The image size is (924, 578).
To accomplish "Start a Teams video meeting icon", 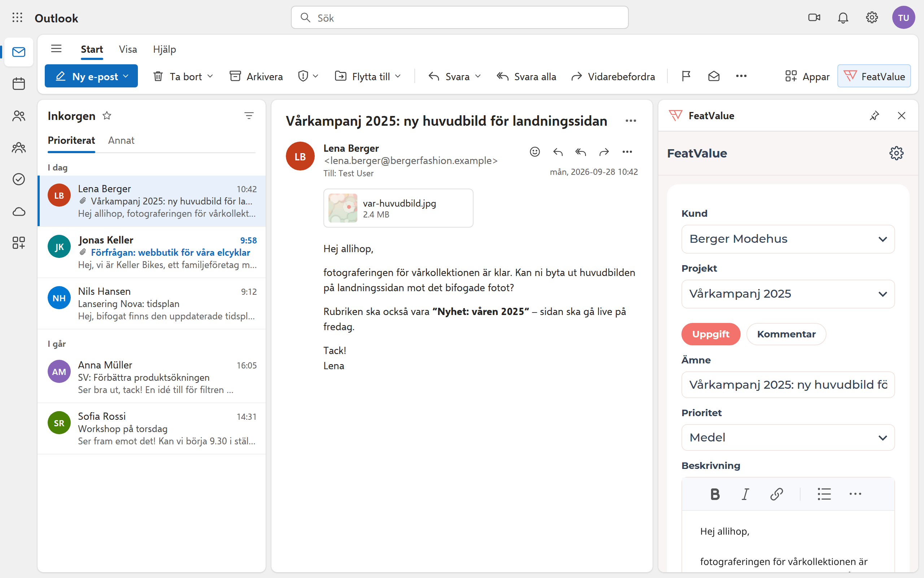I will pyautogui.click(x=814, y=18).
